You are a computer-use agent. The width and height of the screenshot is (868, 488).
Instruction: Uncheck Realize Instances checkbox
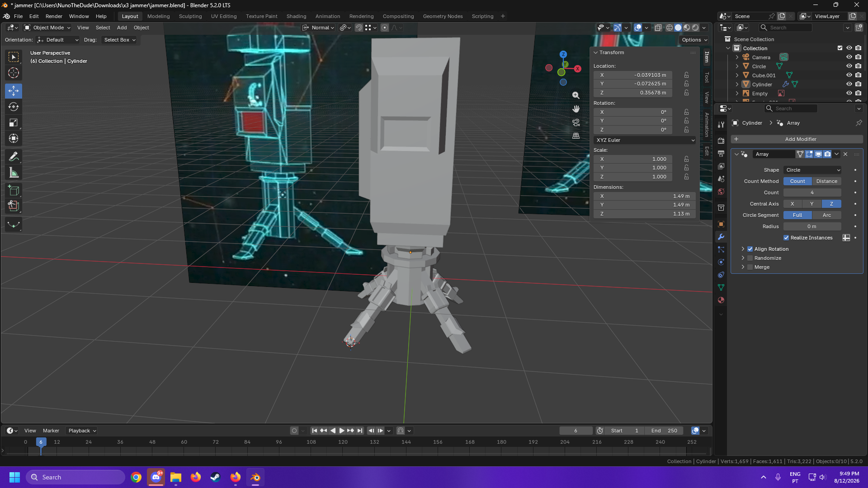point(786,238)
